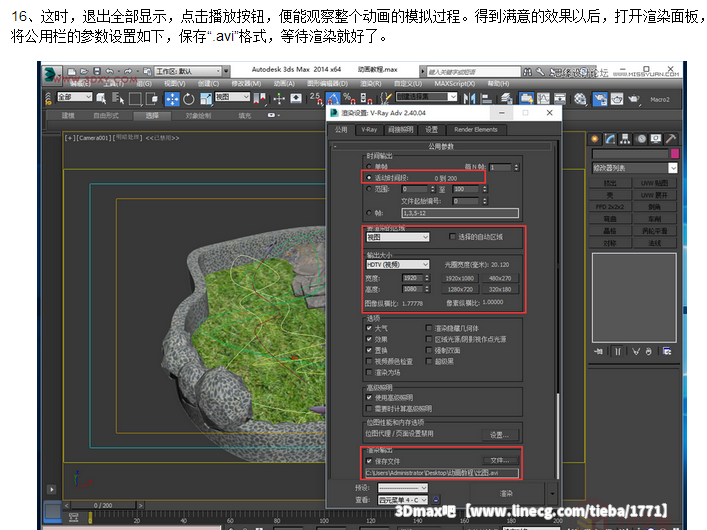Viewport: 707px width, 530px height.
Task: Open the Help(H) menu
Action: click(x=498, y=83)
